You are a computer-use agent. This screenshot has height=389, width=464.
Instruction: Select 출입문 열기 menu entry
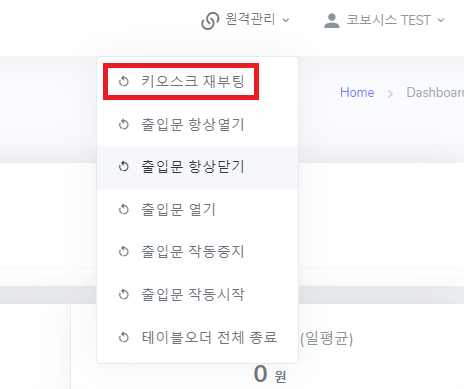click(197, 210)
